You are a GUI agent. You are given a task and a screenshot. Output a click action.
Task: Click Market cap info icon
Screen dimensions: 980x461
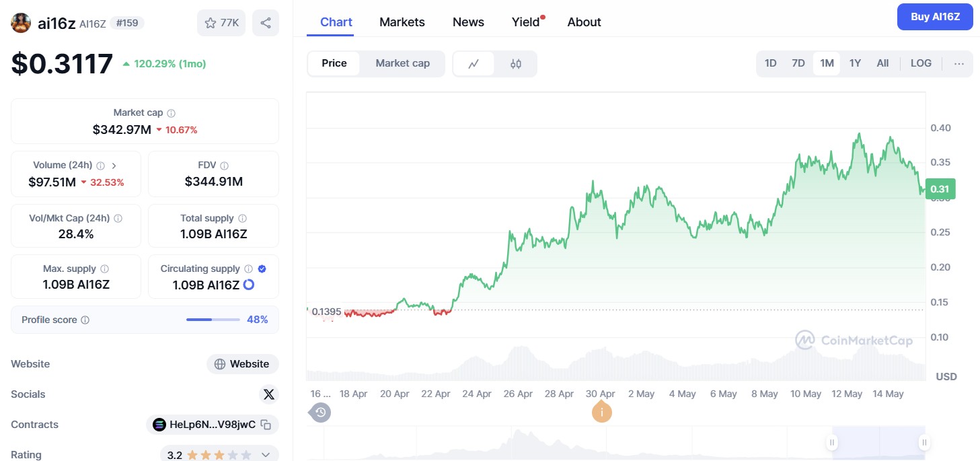click(x=172, y=114)
